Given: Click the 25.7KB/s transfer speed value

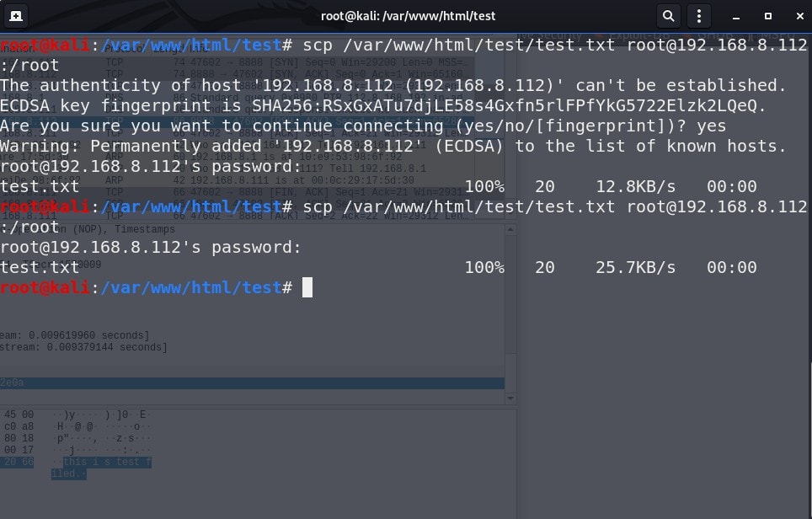Looking at the screenshot, I should click(635, 267).
